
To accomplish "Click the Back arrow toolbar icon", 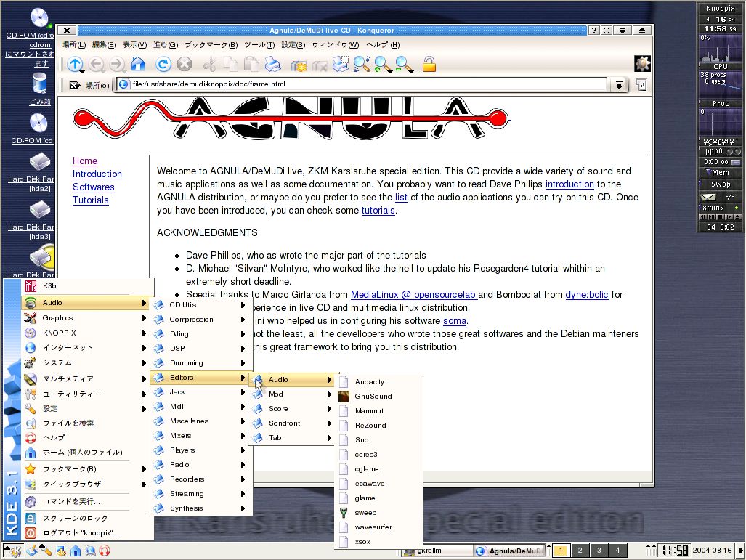I will (x=97, y=64).
